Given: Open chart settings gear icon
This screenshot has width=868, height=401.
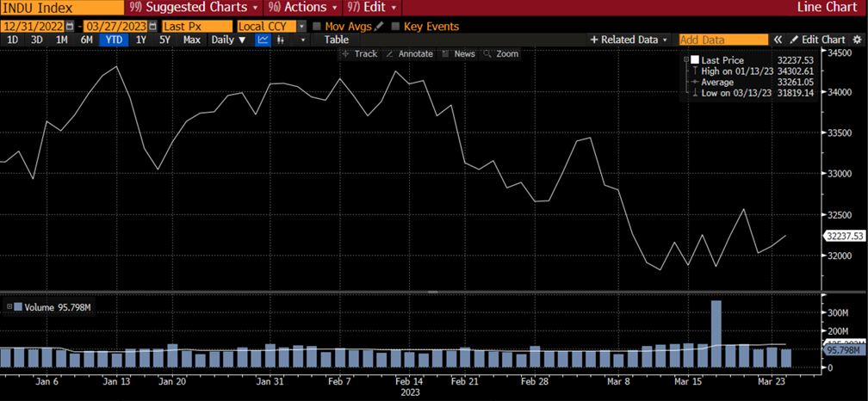Looking at the screenshot, I should [x=857, y=40].
